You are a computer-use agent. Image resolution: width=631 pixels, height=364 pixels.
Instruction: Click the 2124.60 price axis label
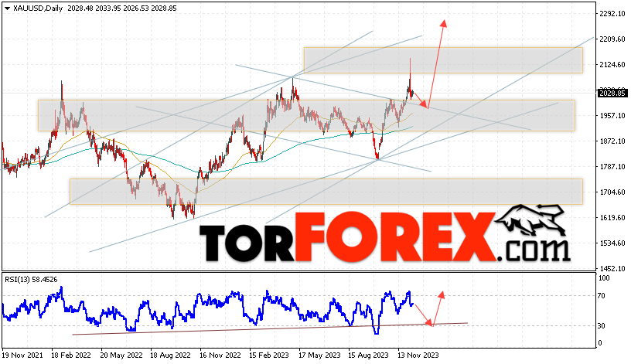point(612,65)
